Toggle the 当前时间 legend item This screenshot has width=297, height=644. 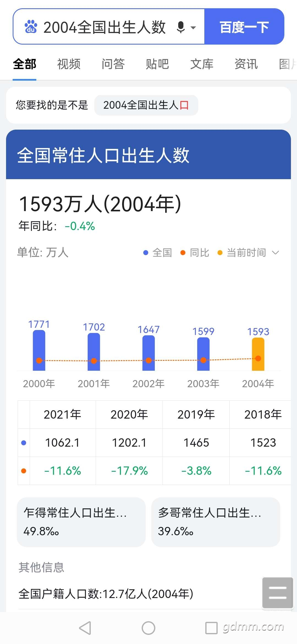[x=242, y=252]
